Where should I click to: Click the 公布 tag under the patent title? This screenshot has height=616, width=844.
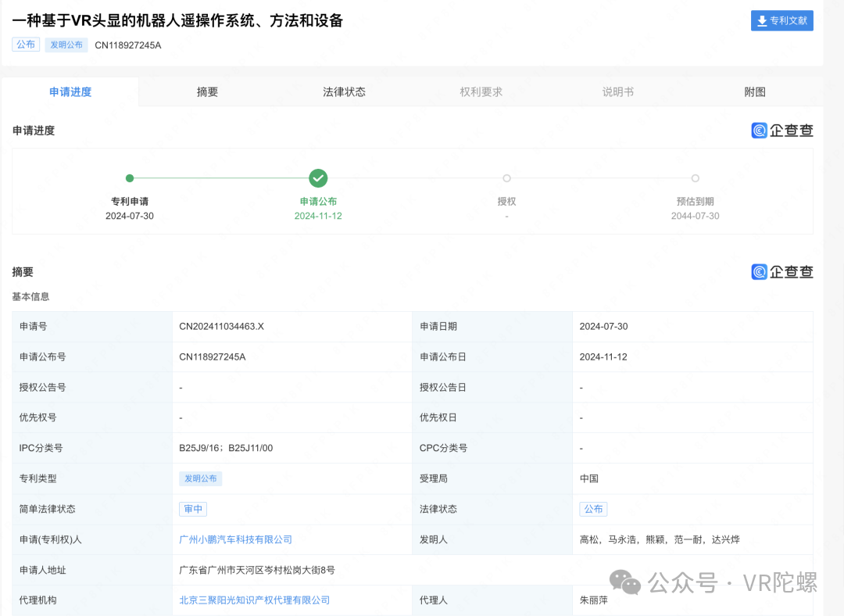(x=26, y=45)
